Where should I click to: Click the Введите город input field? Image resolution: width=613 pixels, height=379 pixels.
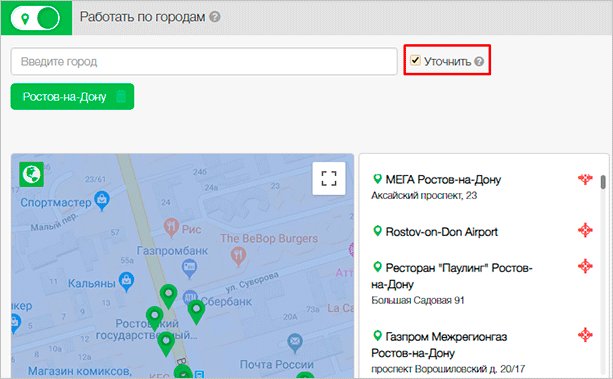[204, 61]
